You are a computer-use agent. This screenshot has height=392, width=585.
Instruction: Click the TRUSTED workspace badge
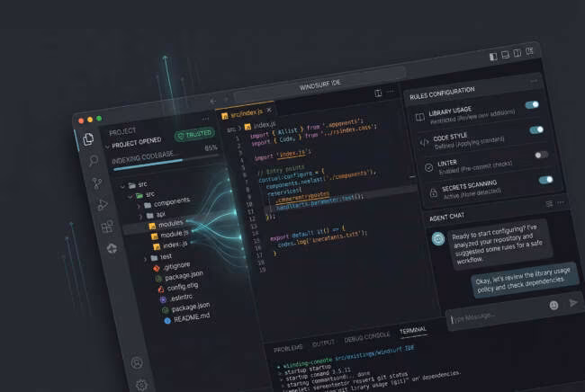click(x=194, y=135)
